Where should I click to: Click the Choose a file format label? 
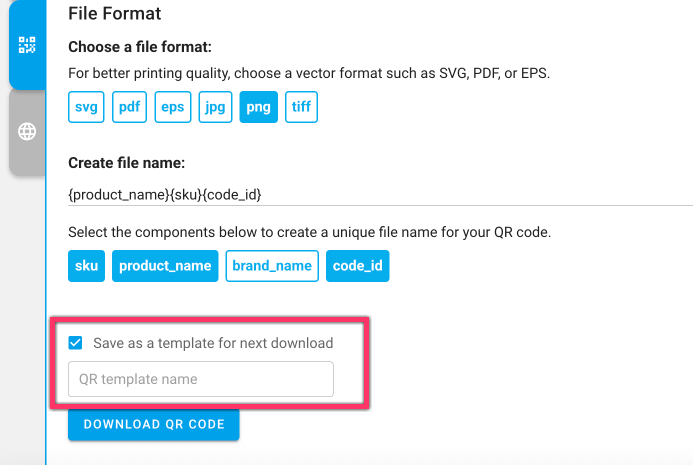tap(139, 47)
